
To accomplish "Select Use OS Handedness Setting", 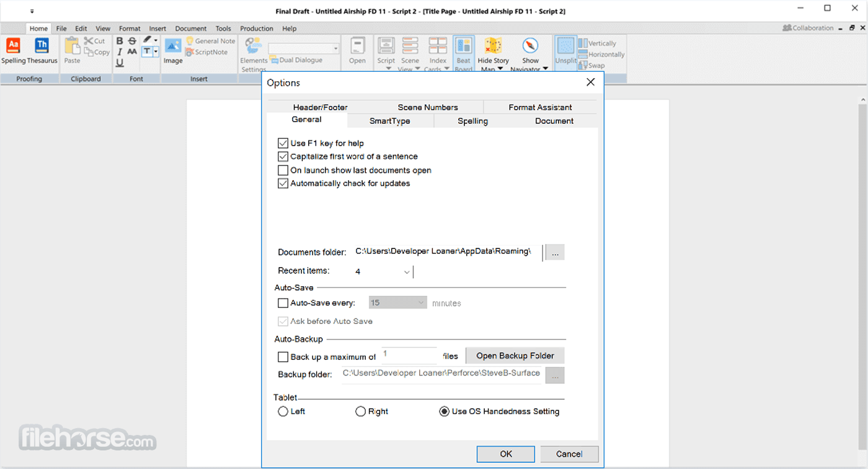I will [444, 411].
